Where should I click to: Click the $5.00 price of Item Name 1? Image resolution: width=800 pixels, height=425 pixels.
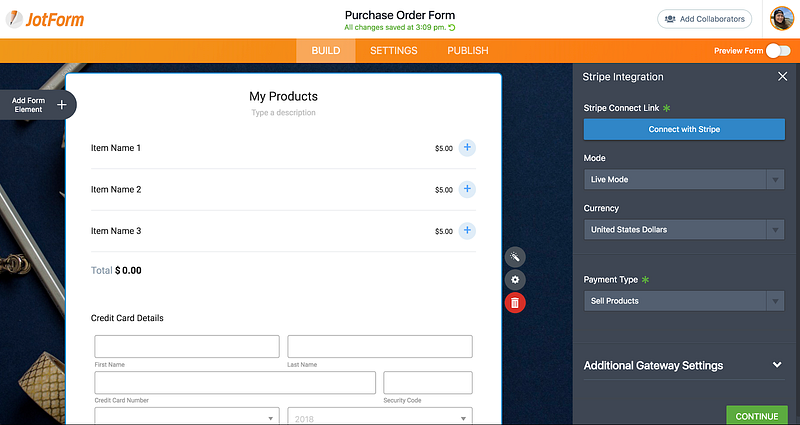coord(444,148)
